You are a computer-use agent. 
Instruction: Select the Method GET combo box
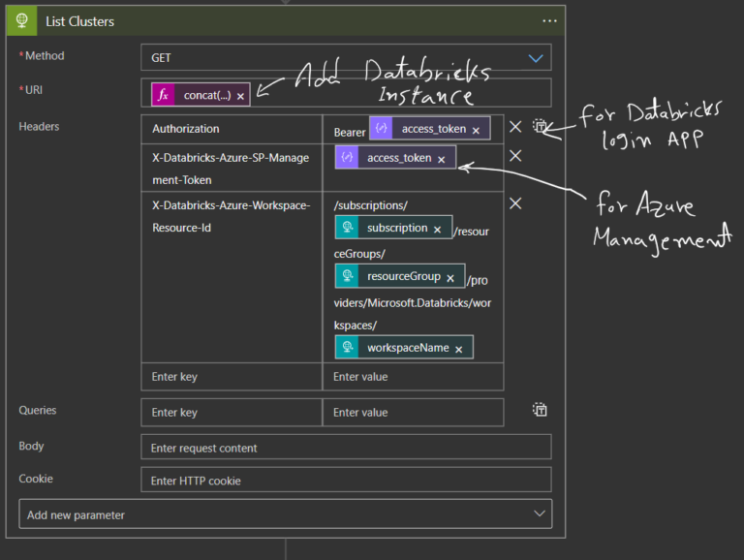pyautogui.click(x=346, y=57)
